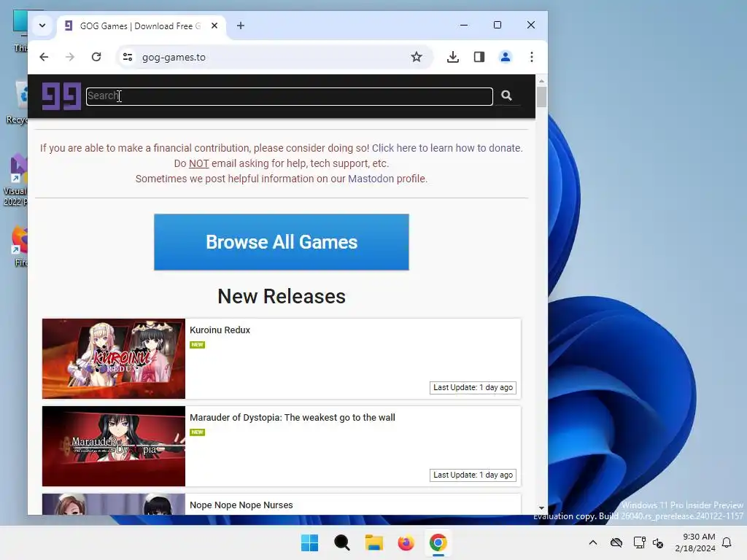
Task: Click the magnifier search button on site header
Action: click(x=506, y=96)
